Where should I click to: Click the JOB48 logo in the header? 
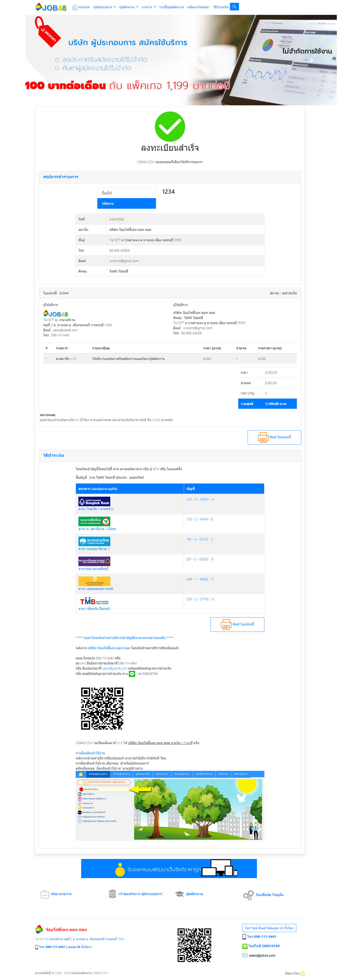(x=51, y=7)
